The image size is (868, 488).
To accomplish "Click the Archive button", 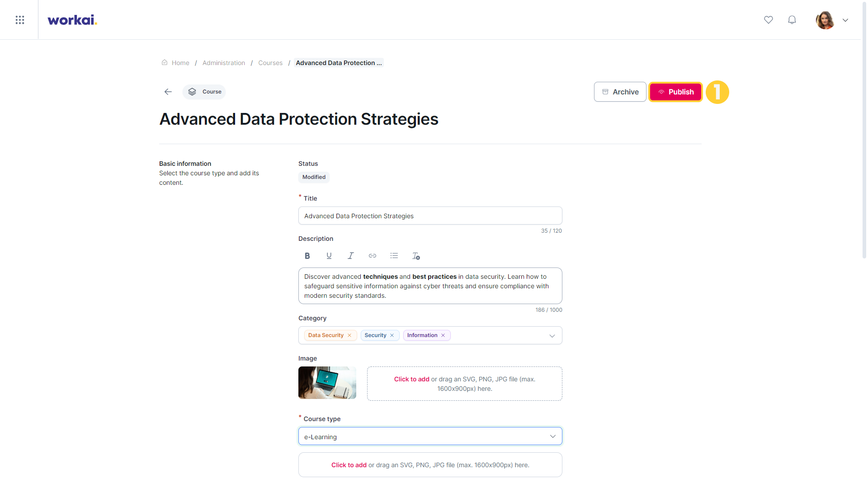I will point(620,92).
